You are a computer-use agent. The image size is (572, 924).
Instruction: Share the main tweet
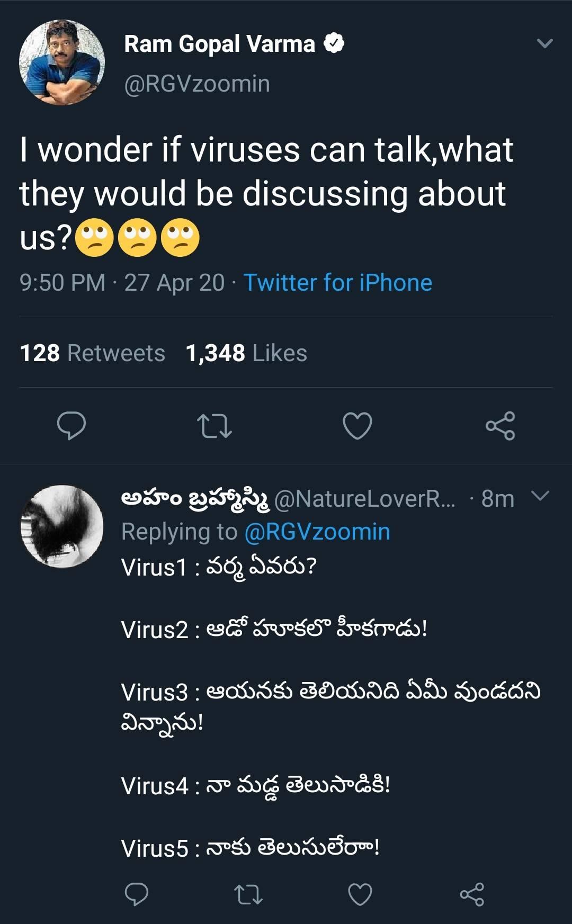501,426
